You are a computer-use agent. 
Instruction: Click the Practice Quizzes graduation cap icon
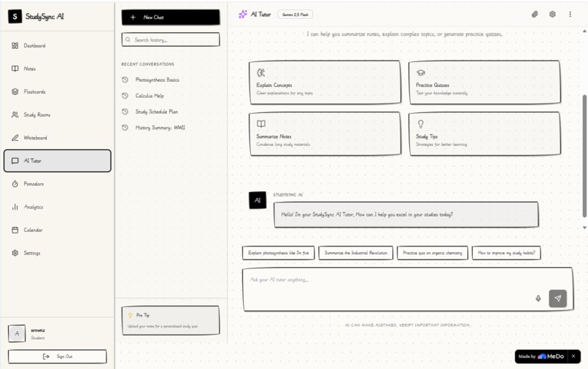(x=421, y=73)
